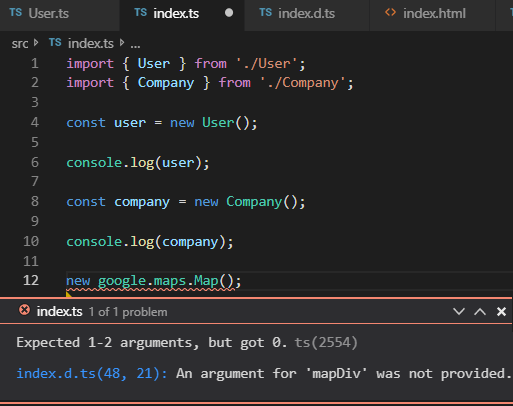Viewport: 513px width, 406px height.
Task: Click 'mapDiv' in the error detail message
Action: click(x=337, y=374)
